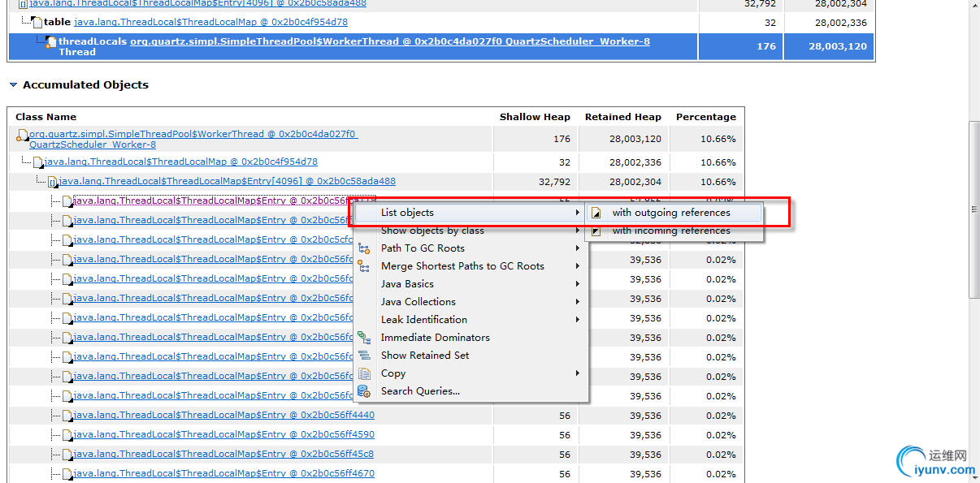Screen dimensions: 980x483
Task: Click the 176 value in highlighted threadLocals row
Action: [x=766, y=46]
